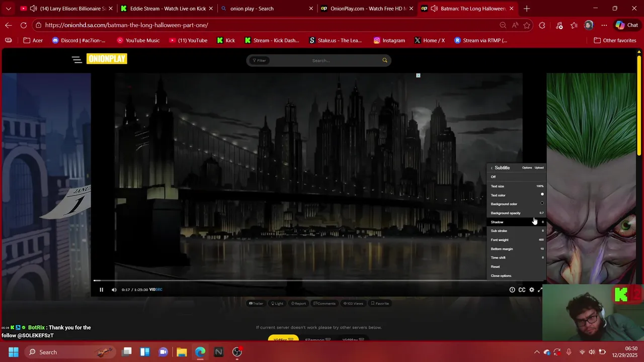Image resolution: width=644 pixels, height=362 pixels.
Task: Open the Acer bookmarks folder
Action: (33, 40)
